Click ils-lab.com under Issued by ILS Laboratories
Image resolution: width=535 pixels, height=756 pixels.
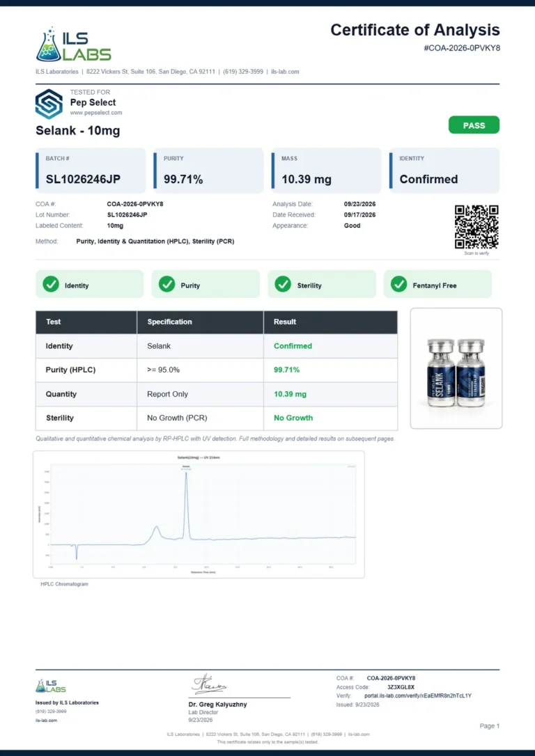46,720
